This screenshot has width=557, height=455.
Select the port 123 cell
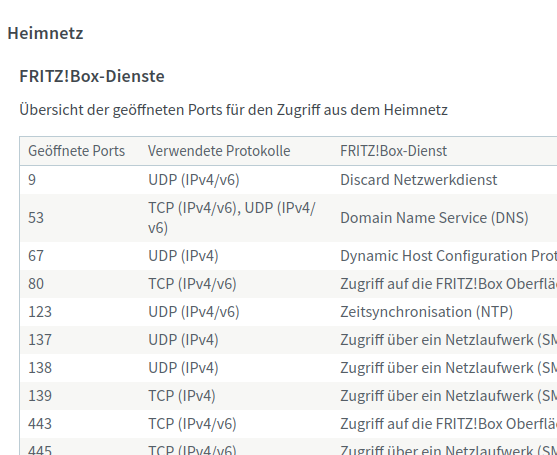coord(40,312)
